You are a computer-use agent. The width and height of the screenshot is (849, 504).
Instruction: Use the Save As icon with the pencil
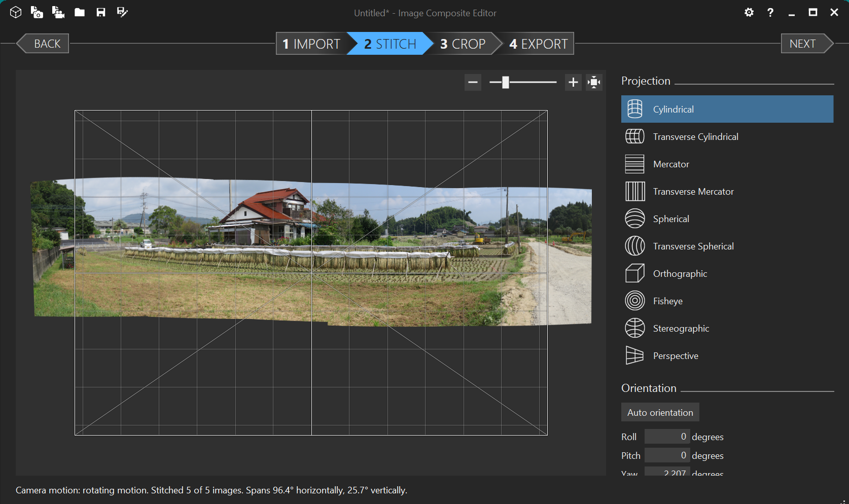(122, 12)
